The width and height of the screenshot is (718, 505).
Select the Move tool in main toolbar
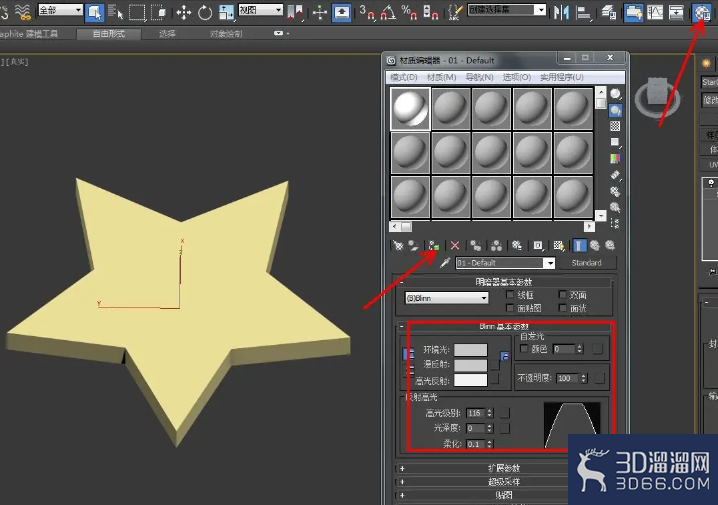tap(183, 12)
